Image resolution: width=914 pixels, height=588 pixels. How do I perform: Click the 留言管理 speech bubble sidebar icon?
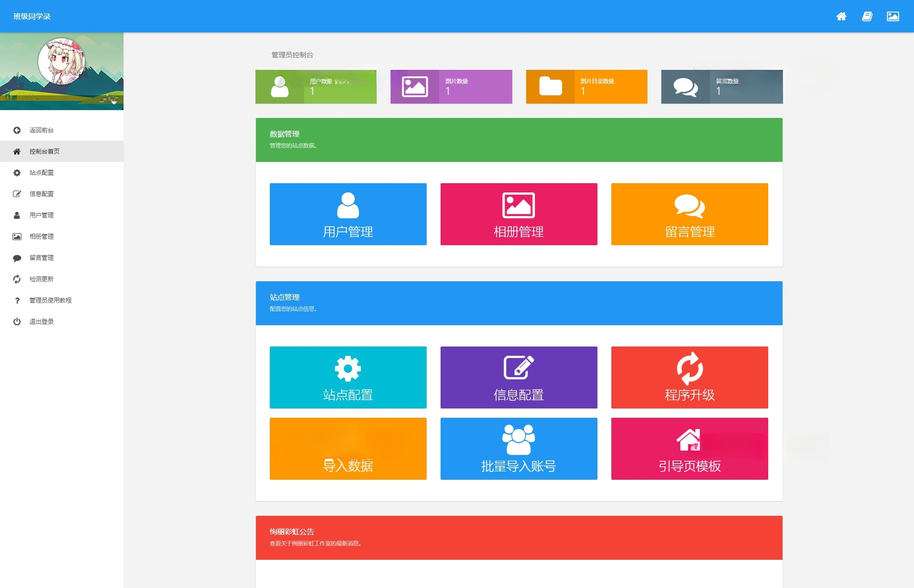point(17,258)
